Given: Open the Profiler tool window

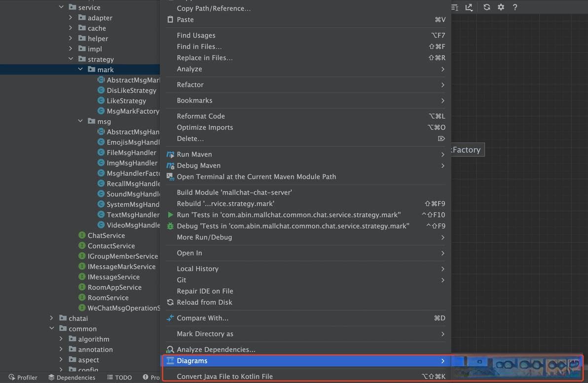Looking at the screenshot, I should coord(23,378).
